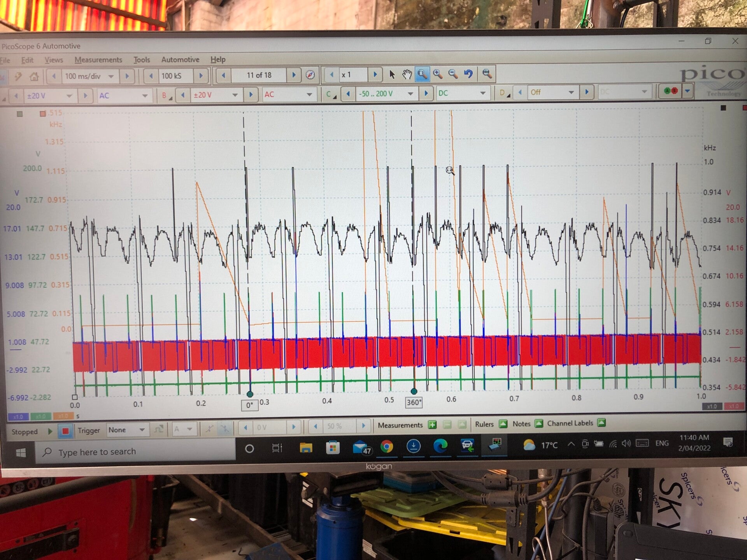This screenshot has height=560, width=747.
Task: Click the zoom-out magnifier icon
Action: click(x=453, y=74)
